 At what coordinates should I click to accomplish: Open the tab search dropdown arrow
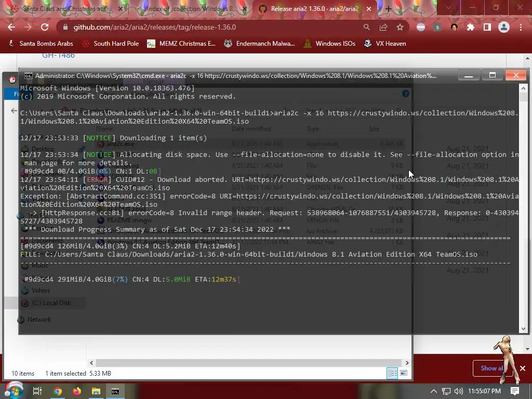[448, 7]
